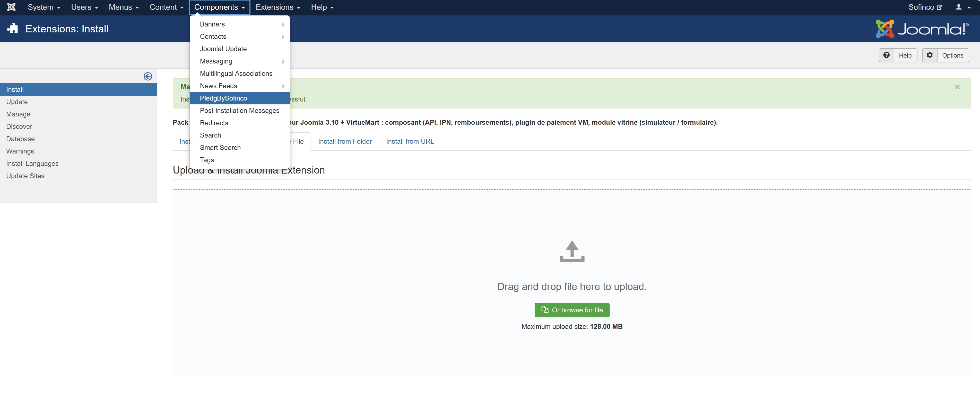This screenshot has height=398, width=980.
Task: Click the Help question mark icon
Action: coord(886,55)
